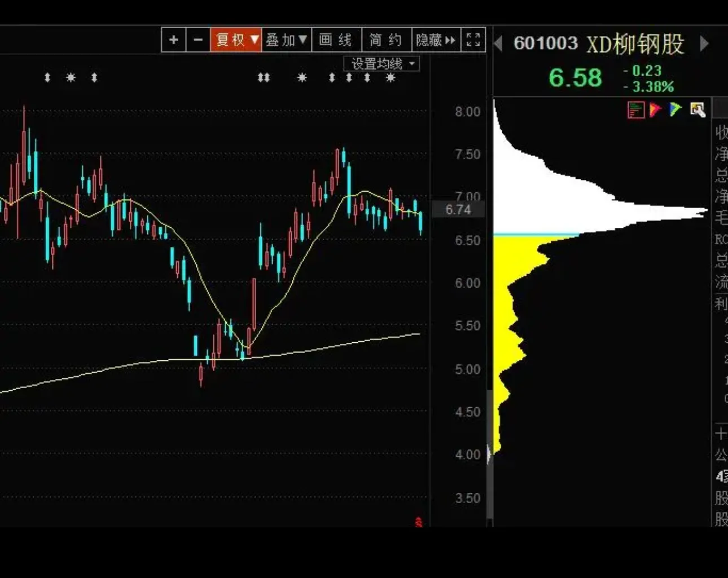This screenshot has height=578, width=728.
Task: Go to next stock with right arrow
Action: 704,43
